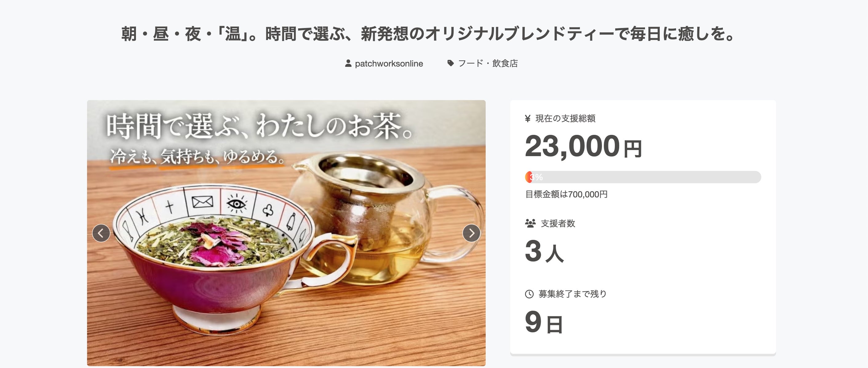This screenshot has height=368, width=868.
Task: Click the 現在の支援総額 label
Action: [x=565, y=118]
